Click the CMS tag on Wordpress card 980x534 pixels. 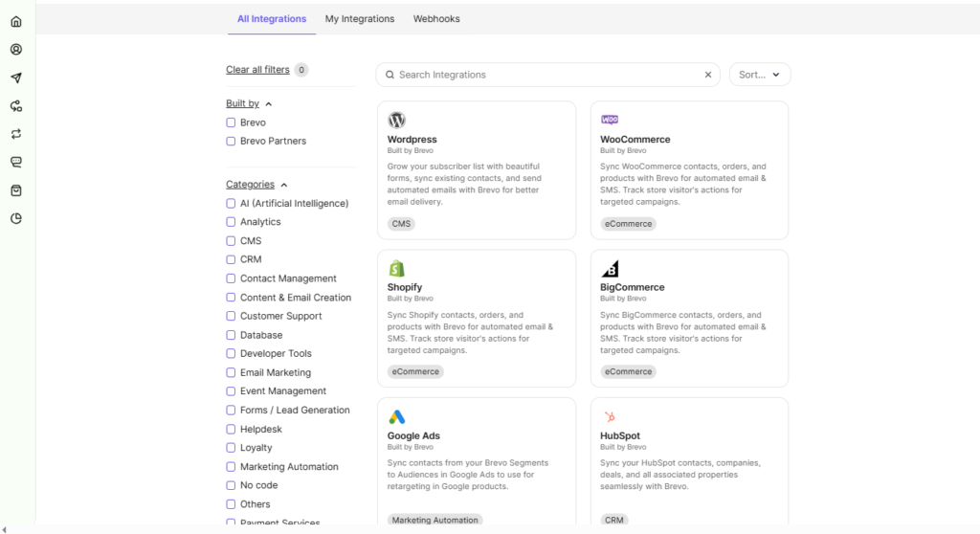401,224
